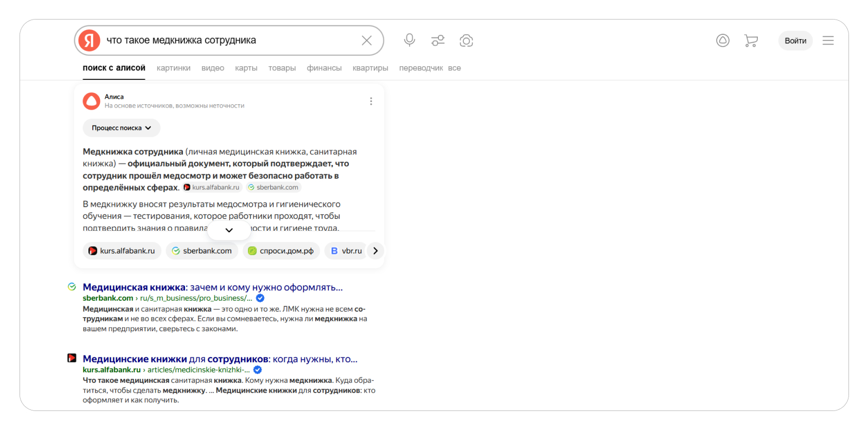This screenshot has height=430, width=868.
Task: Switch to the финансы tab
Action: (x=324, y=68)
